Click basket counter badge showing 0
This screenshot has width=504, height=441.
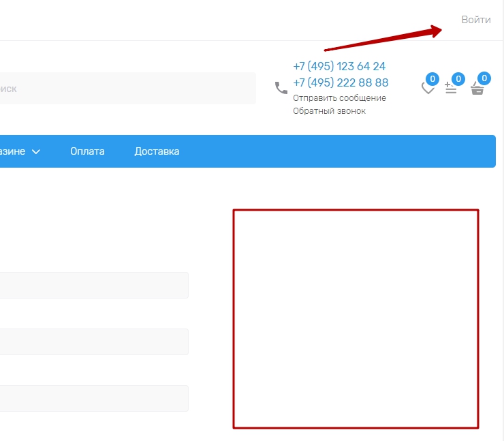click(x=484, y=78)
